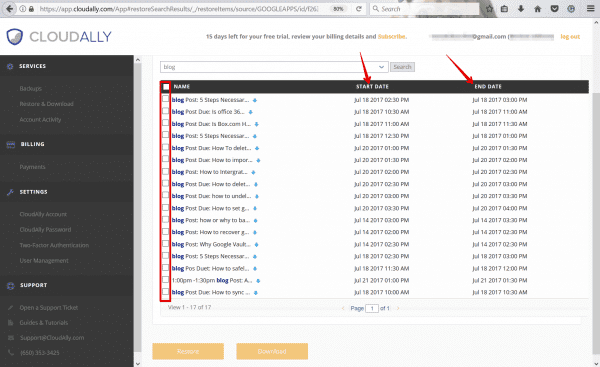The image size is (600, 367).
Task: Reload the page with refresh icon
Action: 359,9
